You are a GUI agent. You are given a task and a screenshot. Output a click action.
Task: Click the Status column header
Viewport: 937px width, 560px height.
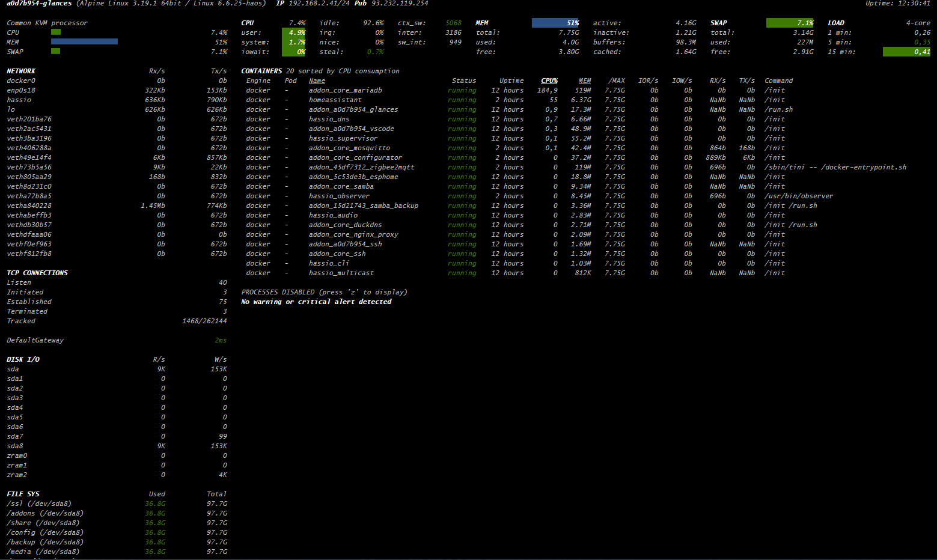(x=464, y=81)
